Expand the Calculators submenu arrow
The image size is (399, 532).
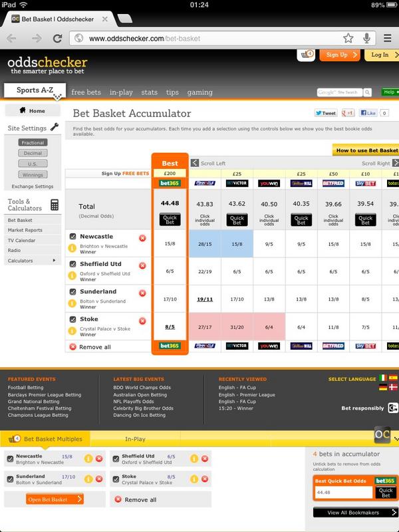click(54, 261)
